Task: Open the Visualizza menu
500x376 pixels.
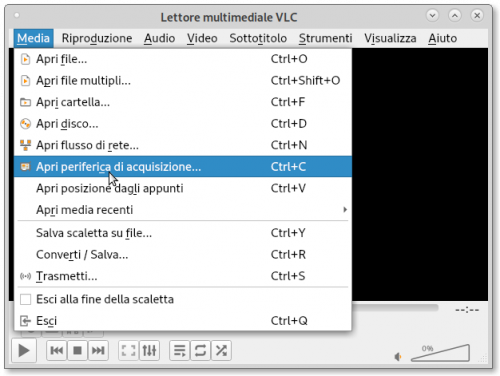Action: click(390, 38)
